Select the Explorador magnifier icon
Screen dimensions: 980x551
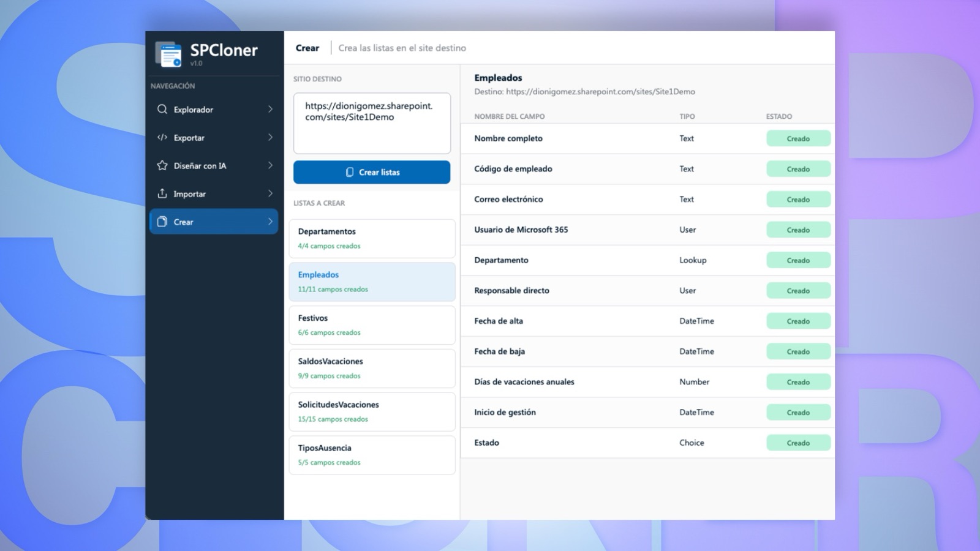pyautogui.click(x=162, y=109)
